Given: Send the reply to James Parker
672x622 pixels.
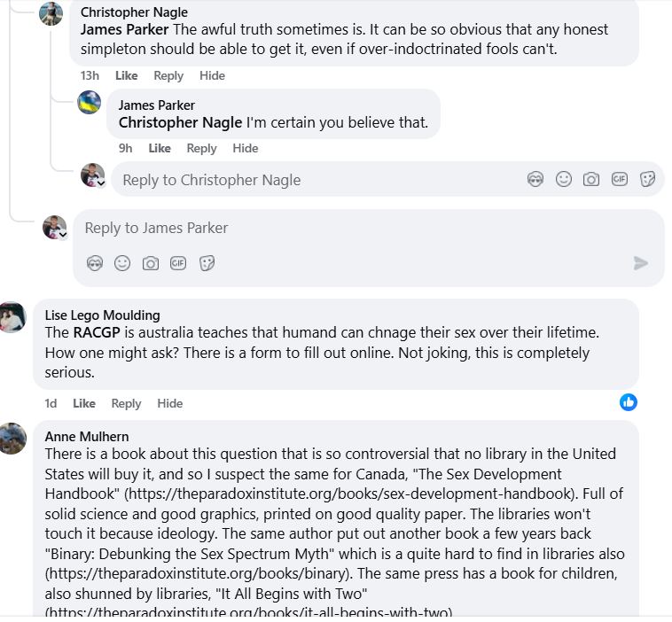Looking at the screenshot, I should [640, 263].
